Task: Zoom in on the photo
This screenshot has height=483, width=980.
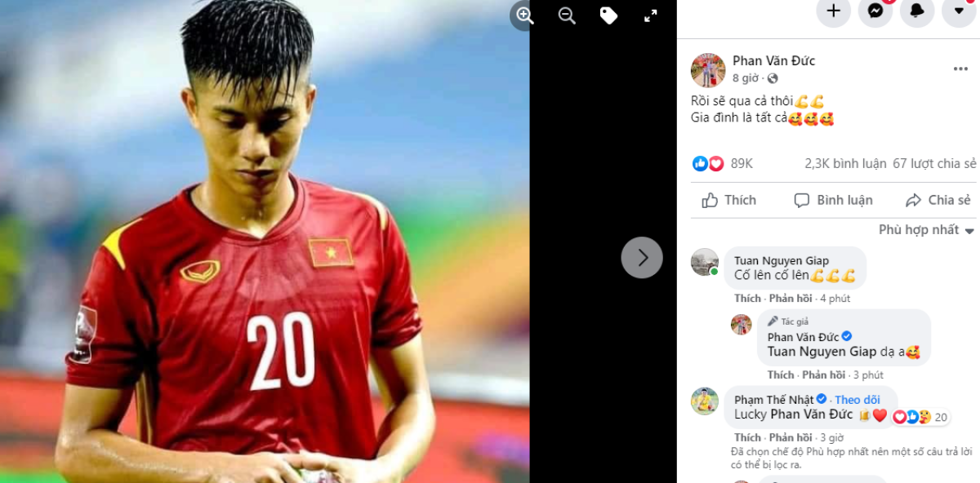Action: (524, 16)
